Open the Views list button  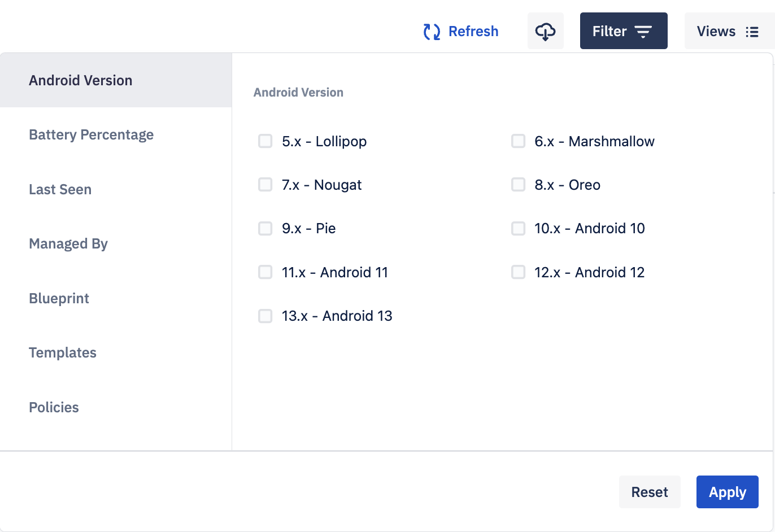tap(729, 31)
